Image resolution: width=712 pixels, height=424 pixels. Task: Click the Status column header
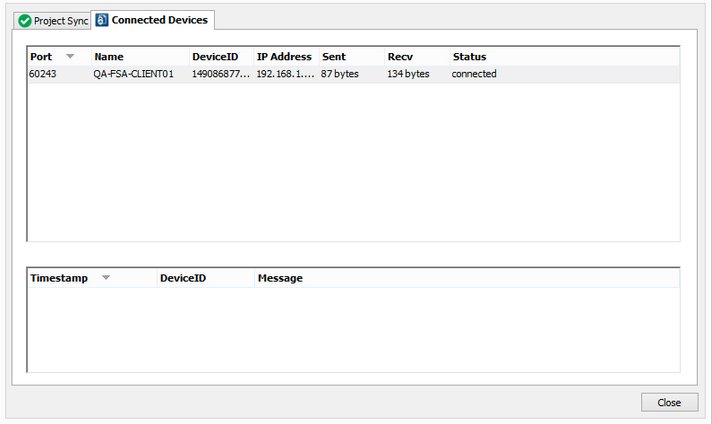point(469,57)
